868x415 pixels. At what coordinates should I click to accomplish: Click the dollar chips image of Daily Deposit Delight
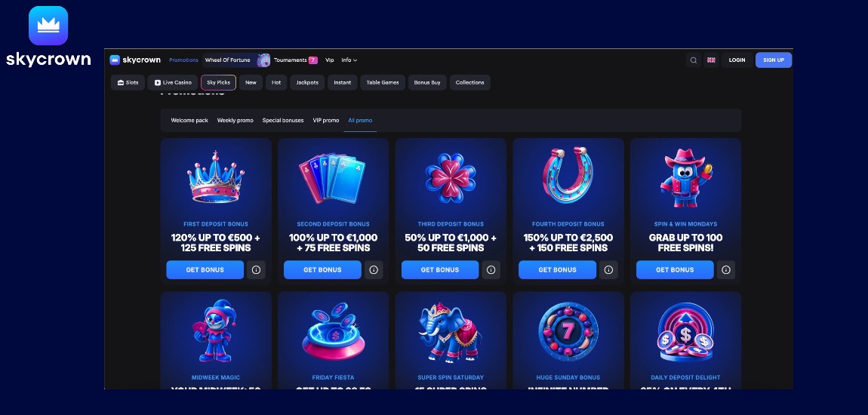click(x=685, y=332)
